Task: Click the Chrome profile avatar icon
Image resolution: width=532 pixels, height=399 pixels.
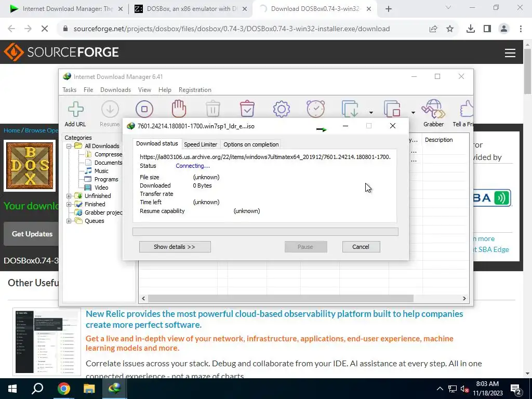Action: tap(504, 29)
